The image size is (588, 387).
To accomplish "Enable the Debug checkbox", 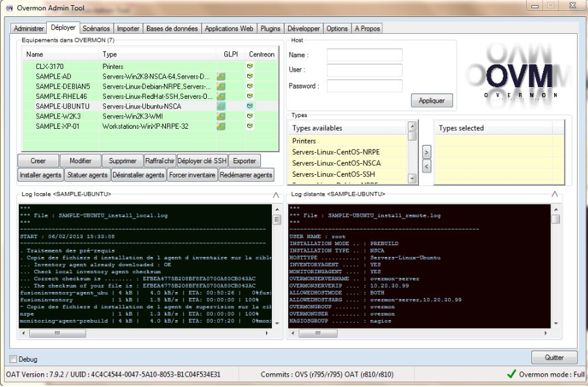I will point(14,359).
